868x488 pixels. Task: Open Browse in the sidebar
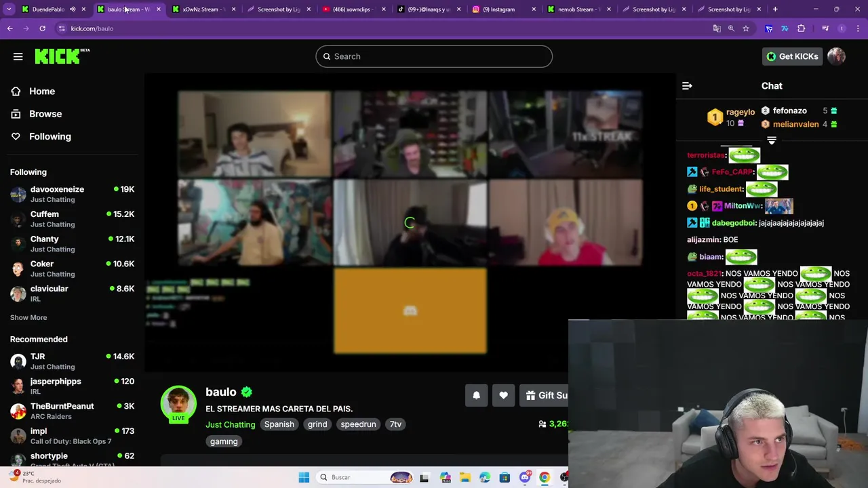coord(45,114)
